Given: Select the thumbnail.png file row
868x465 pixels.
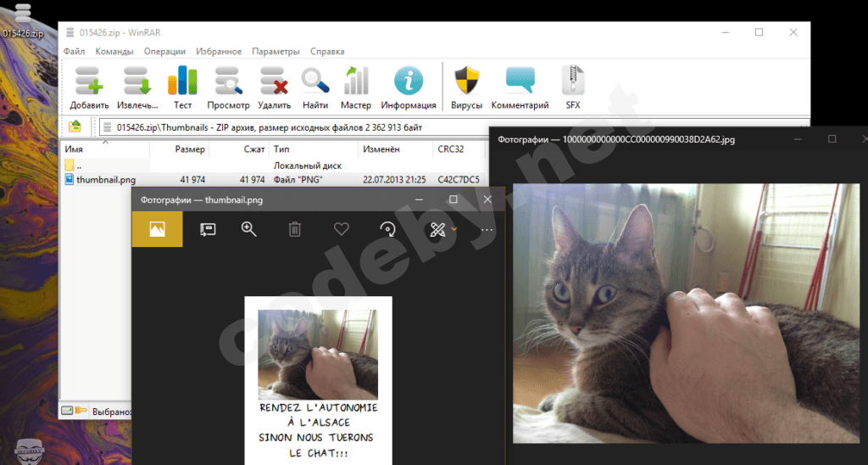Looking at the screenshot, I should click(x=274, y=180).
